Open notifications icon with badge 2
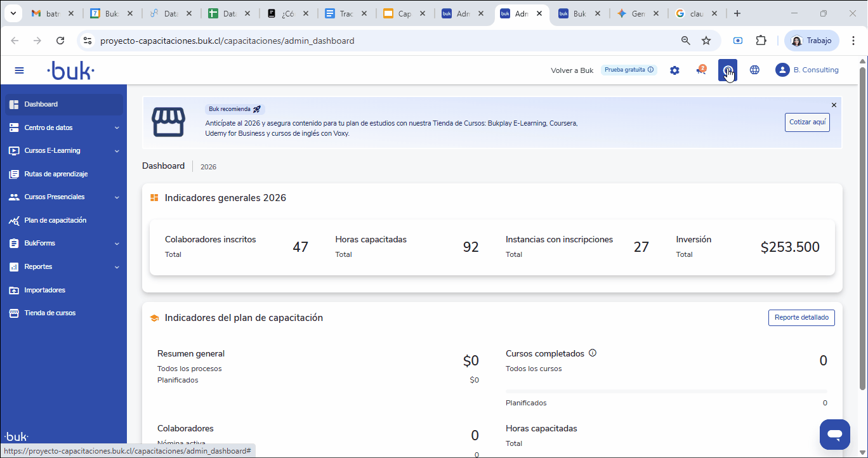868x458 pixels. click(x=701, y=70)
